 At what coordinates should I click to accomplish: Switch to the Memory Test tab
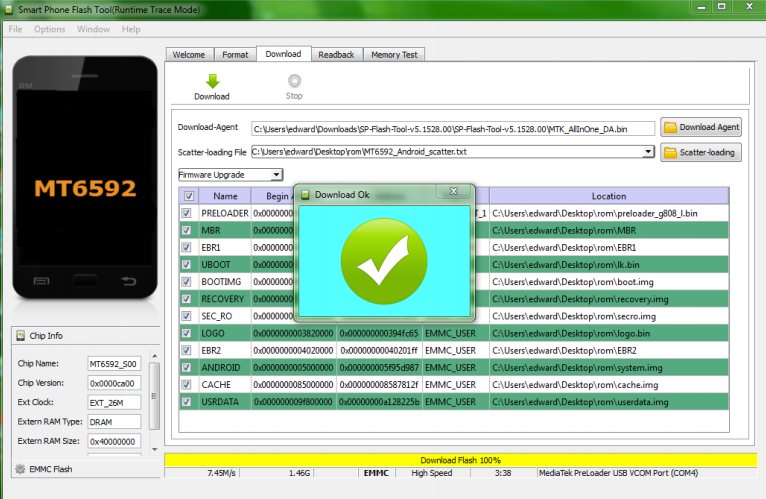394,55
